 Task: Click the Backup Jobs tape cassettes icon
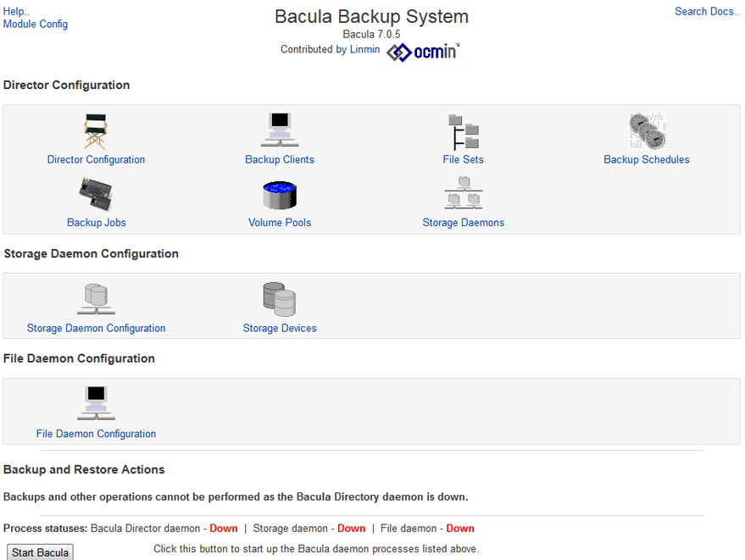point(96,194)
